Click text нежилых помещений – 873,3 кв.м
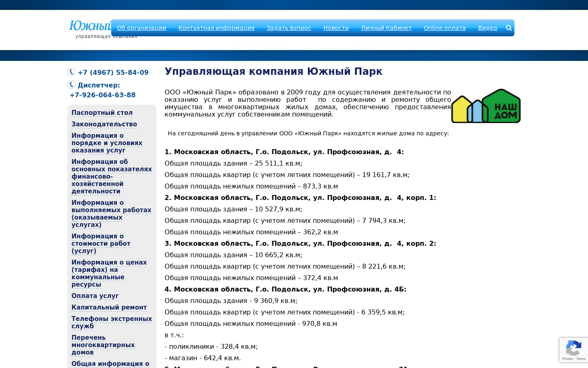 click(251, 186)
